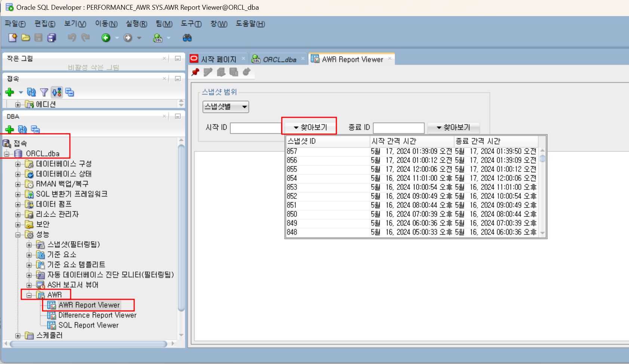This screenshot has height=364, width=629.
Task: Click the 시작 간격 시간 column header
Action: 412,141
